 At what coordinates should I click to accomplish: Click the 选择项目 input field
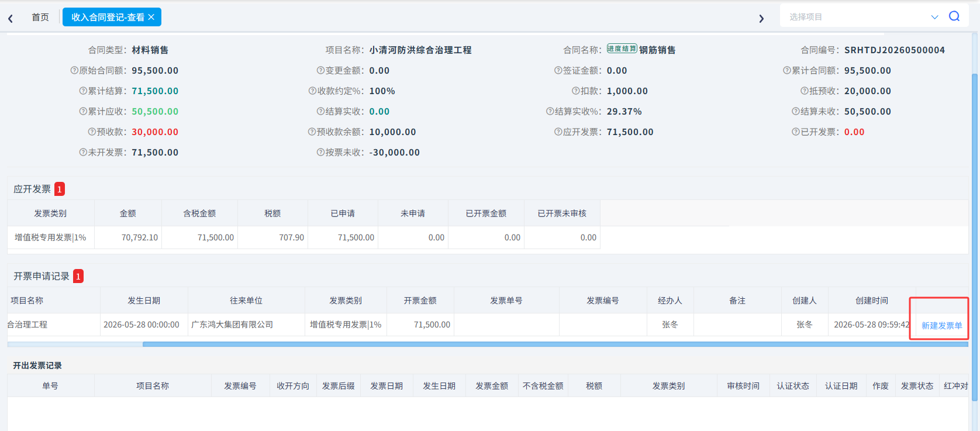pos(857,17)
